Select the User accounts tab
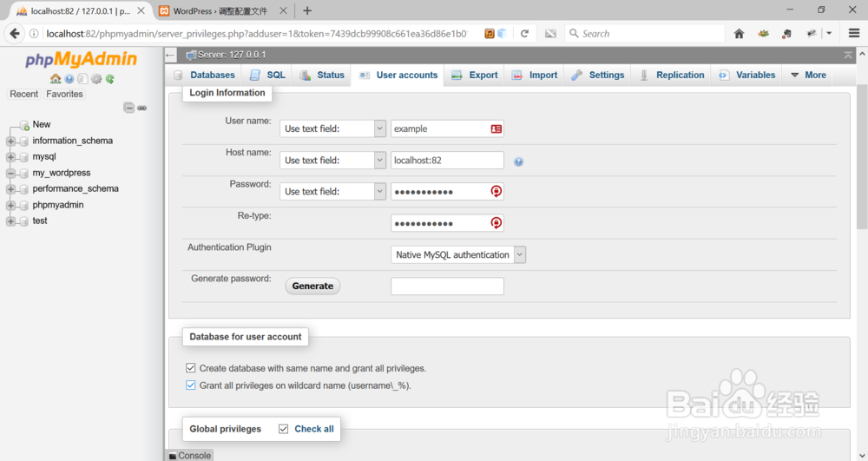868x461 pixels. (398, 76)
